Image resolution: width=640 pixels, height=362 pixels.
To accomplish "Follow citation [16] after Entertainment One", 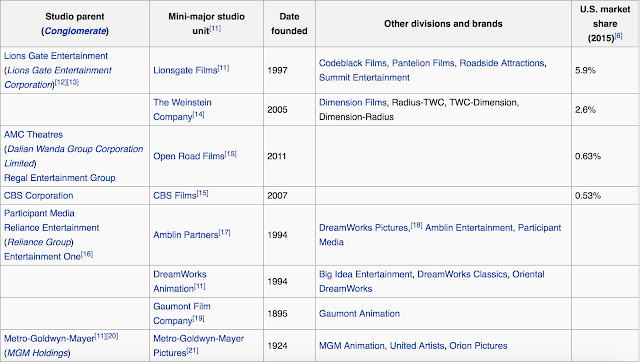I will pyautogui.click(x=87, y=254).
